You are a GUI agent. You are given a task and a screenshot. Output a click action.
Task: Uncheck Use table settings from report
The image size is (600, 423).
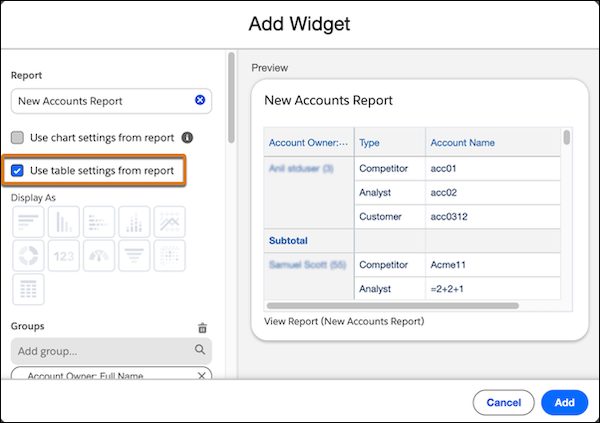(18, 171)
